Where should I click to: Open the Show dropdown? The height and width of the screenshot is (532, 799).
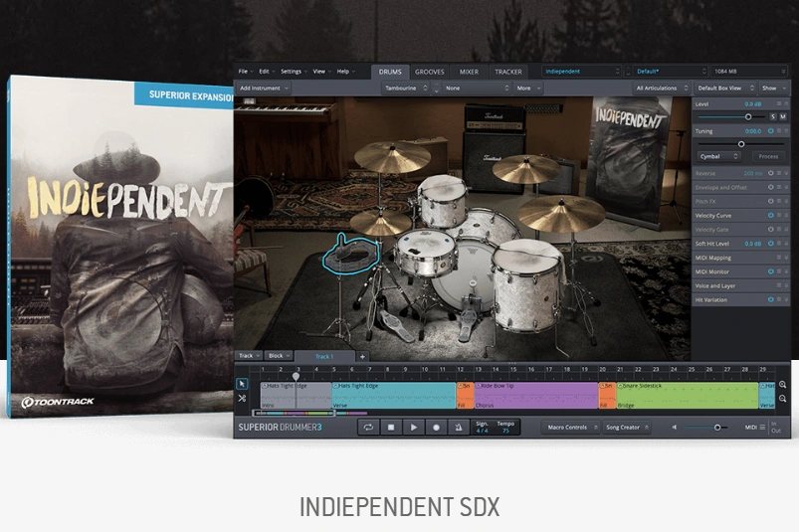click(x=773, y=89)
